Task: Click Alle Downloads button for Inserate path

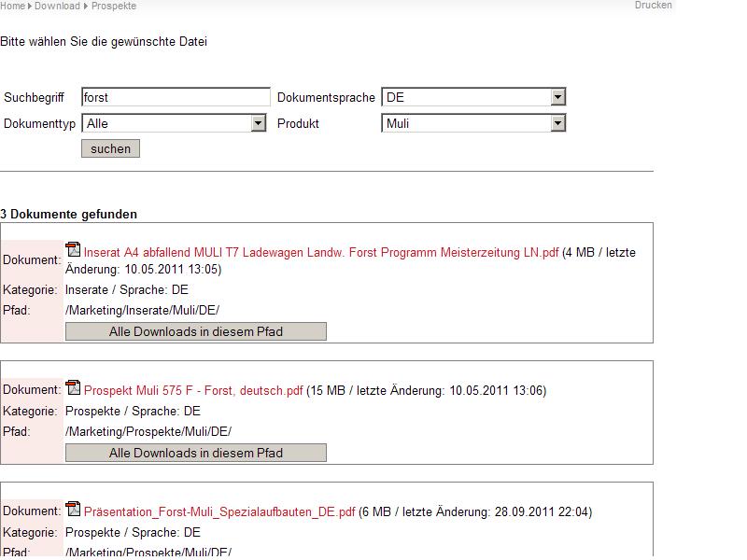Action: 195,331
